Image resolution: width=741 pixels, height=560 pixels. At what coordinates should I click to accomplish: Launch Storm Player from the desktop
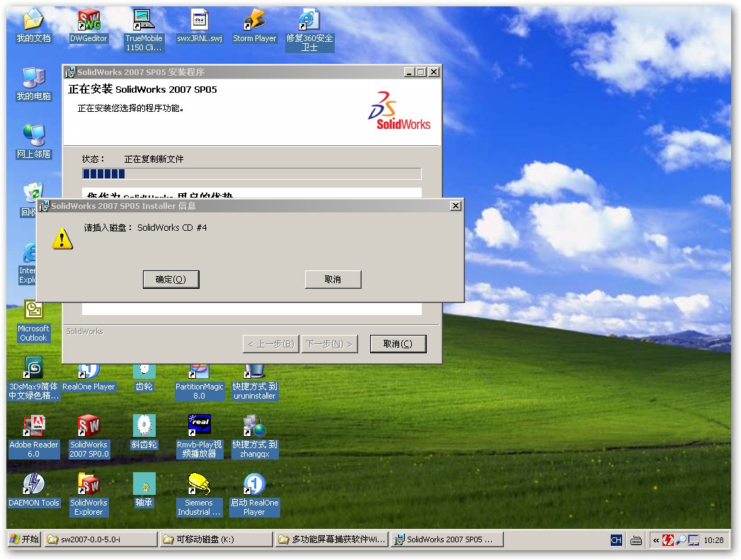point(254,21)
